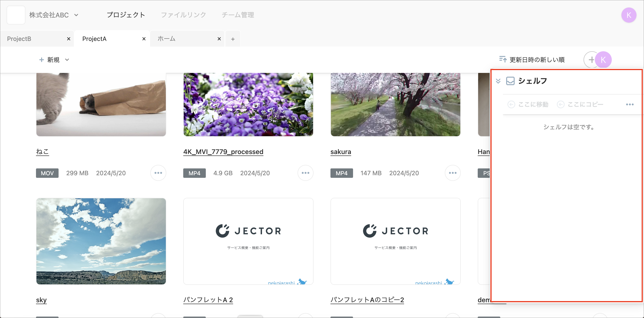644x318 pixels.
Task: Change sort 更新日時の新しい順
Action: 537,60
